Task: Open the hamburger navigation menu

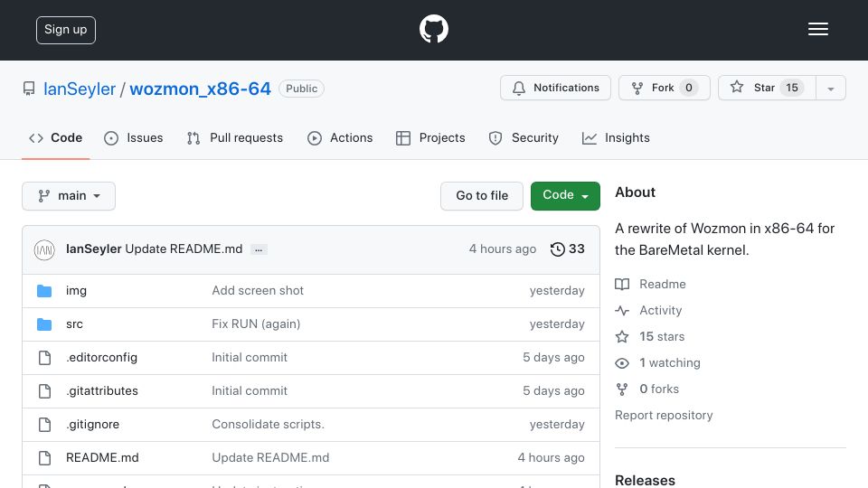Action: [817, 29]
